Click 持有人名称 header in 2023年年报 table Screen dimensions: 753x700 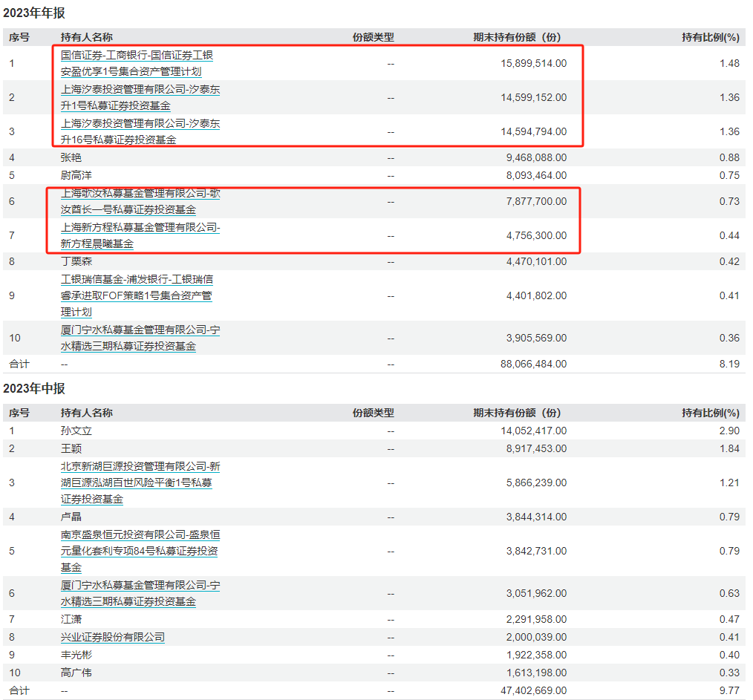pyautogui.click(x=86, y=37)
